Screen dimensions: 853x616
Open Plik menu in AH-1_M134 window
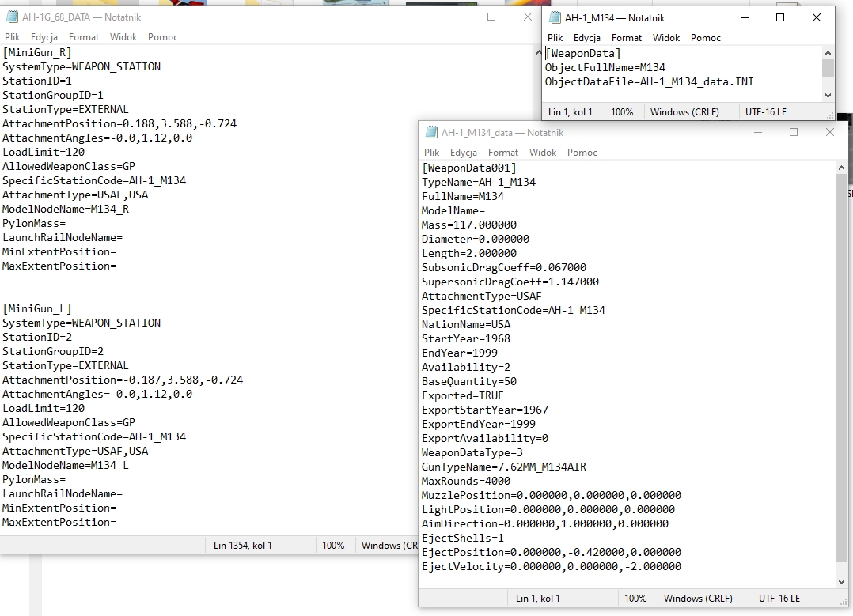(x=555, y=37)
